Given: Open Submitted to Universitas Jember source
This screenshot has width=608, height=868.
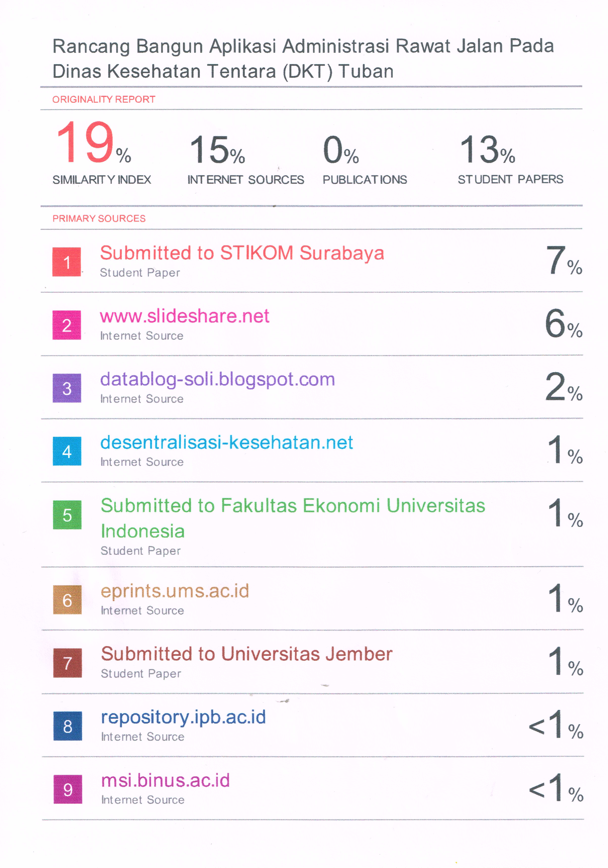Looking at the screenshot, I should click(x=247, y=654).
